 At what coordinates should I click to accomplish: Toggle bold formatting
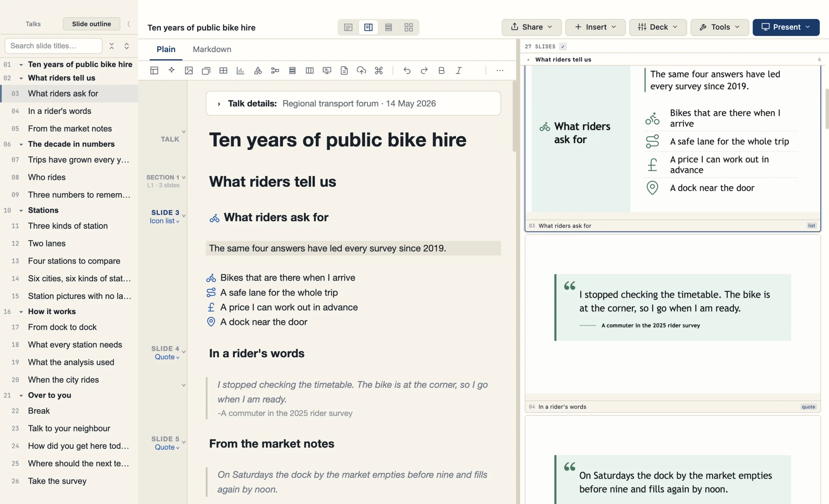tap(441, 70)
